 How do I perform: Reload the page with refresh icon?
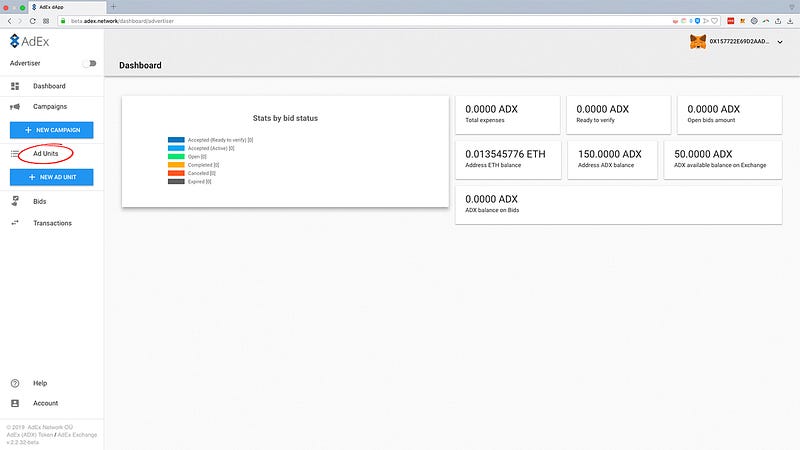[33, 21]
